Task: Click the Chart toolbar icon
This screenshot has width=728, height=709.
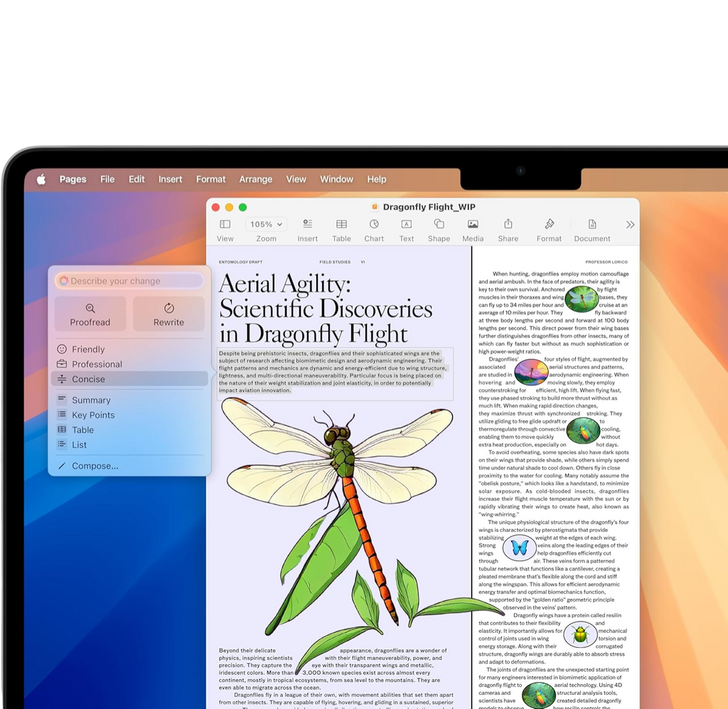Action: 374,224
